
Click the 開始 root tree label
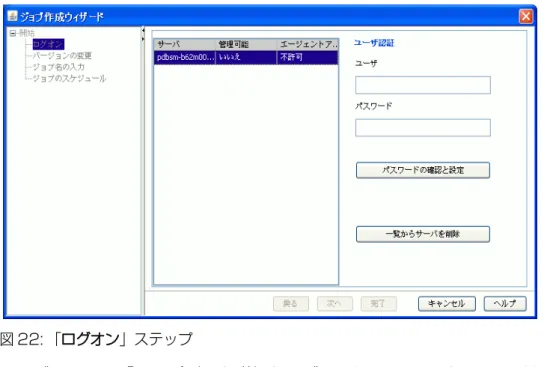(26, 33)
